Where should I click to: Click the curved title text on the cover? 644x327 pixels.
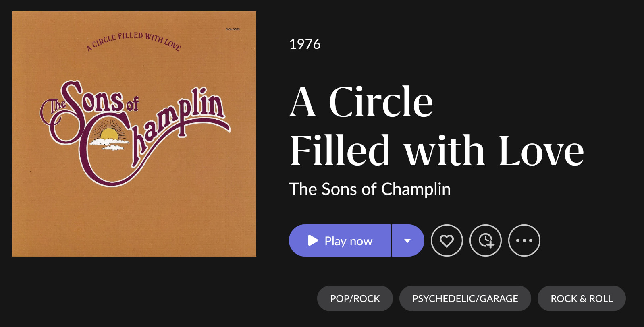(134, 41)
